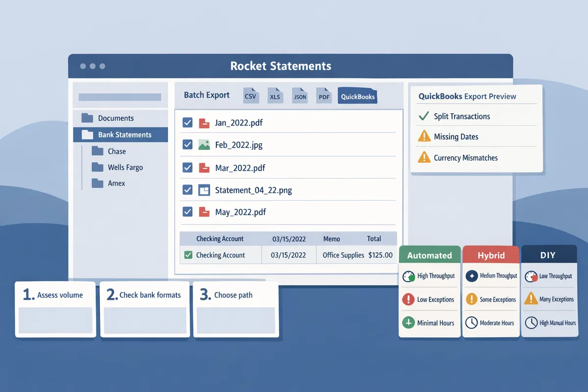Uncheck the Statement_04_22.png checkbox
Screen dimensions: 588x392
tap(187, 190)
